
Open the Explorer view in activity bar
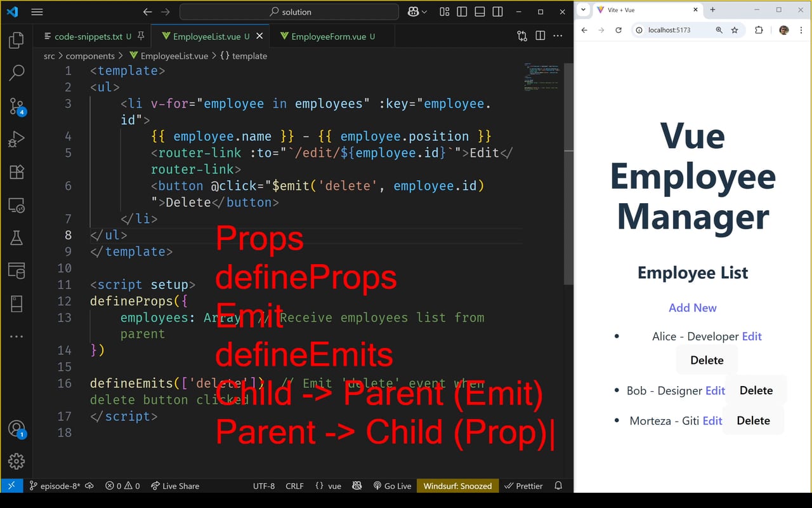(16, 40)
